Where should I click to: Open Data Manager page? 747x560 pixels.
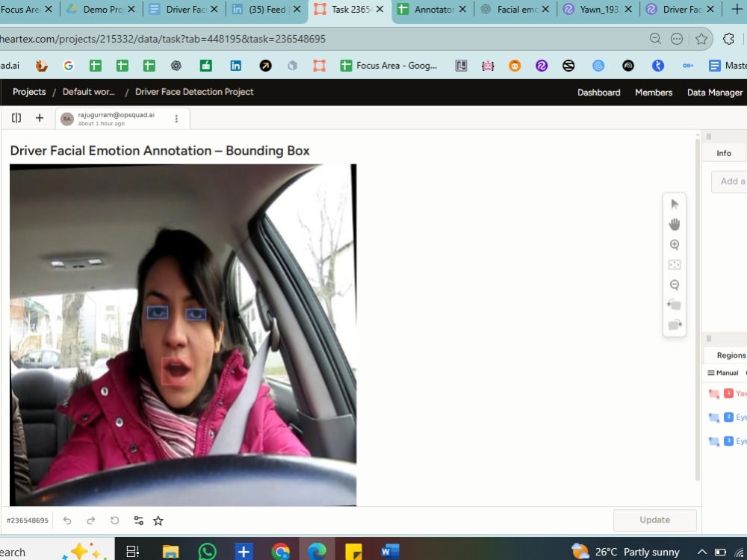(715, 93)
